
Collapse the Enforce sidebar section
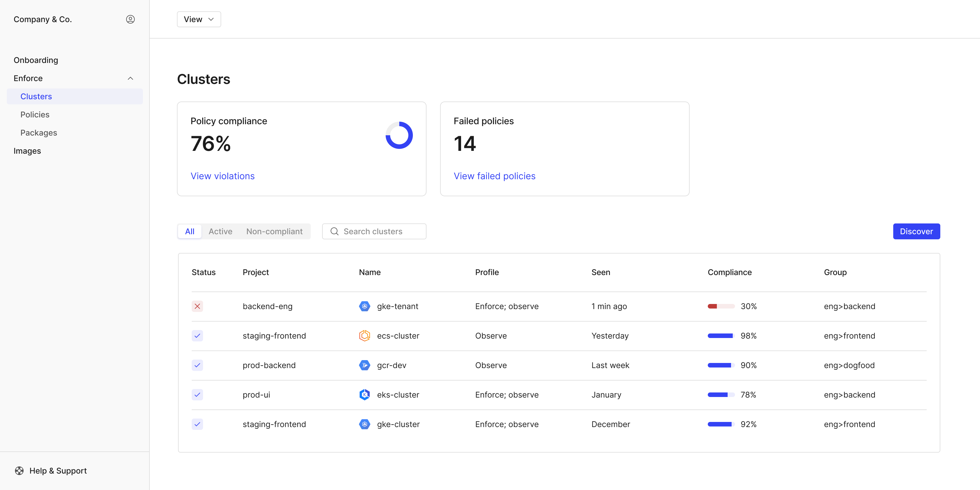coord(130,78)
